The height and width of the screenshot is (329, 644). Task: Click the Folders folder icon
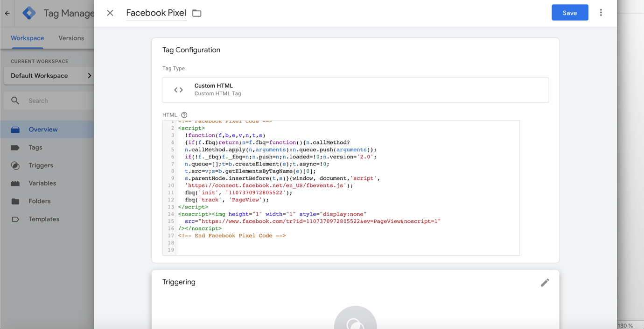coord(15,201)
